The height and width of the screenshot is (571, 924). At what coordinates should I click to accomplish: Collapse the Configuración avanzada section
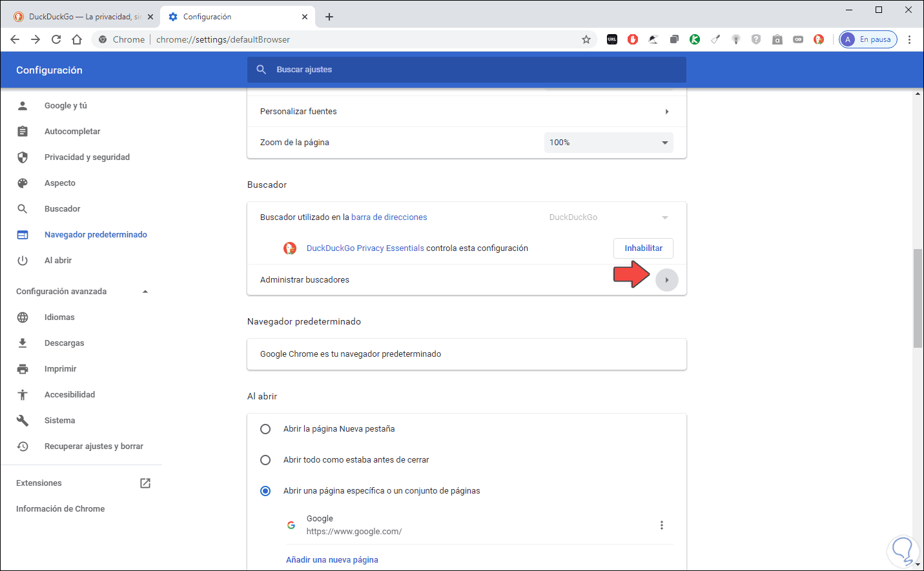click(145, 292)
